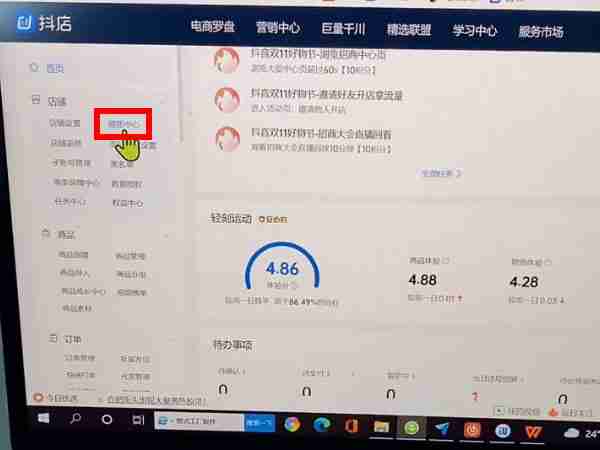Open 子账号管理 in the sidebar
This screenshot has width=600, height=450.
(71, 163)
